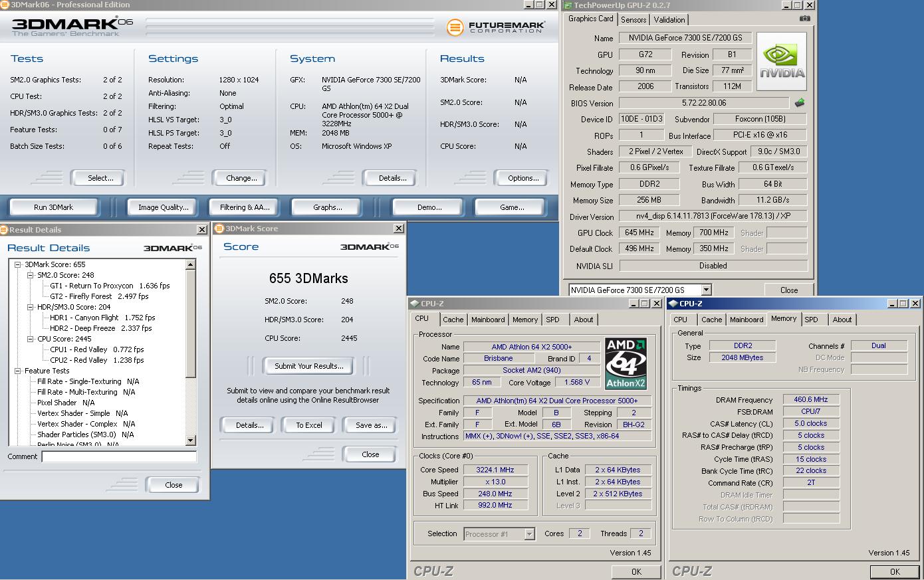Click the BIOS save chip icon in GPU-Z
This screenshot has width=924, height=580.
800,103
